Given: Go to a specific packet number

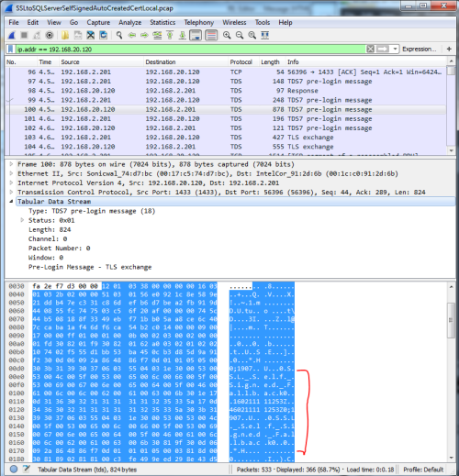Looking at the screenshot, I should [157, 35].
